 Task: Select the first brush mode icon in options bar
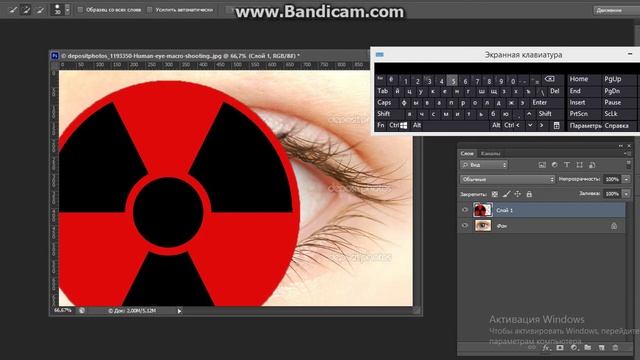coord(13,9)
